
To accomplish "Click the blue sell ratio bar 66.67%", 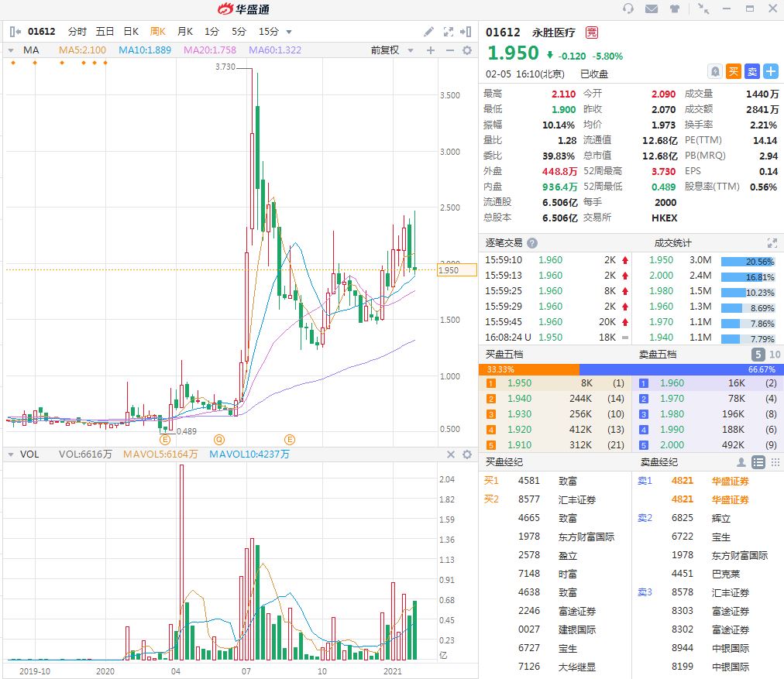I will (x=682, y=370).
